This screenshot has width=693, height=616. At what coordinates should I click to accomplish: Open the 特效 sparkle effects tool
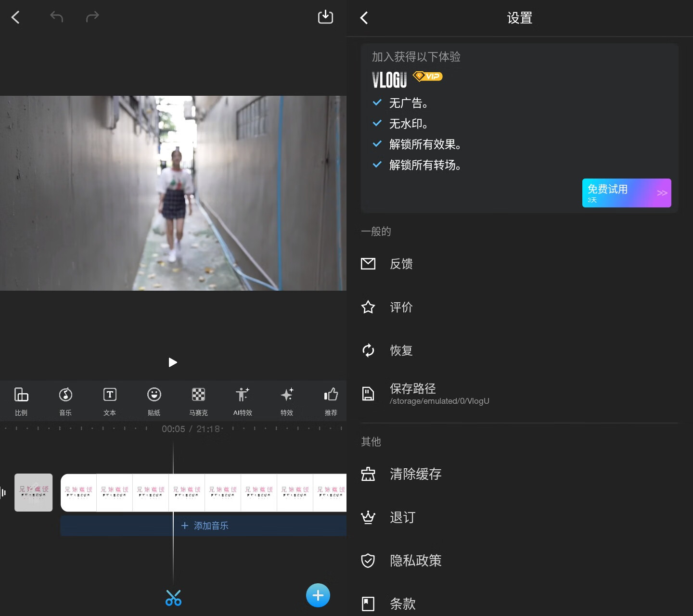pos(287,400)
